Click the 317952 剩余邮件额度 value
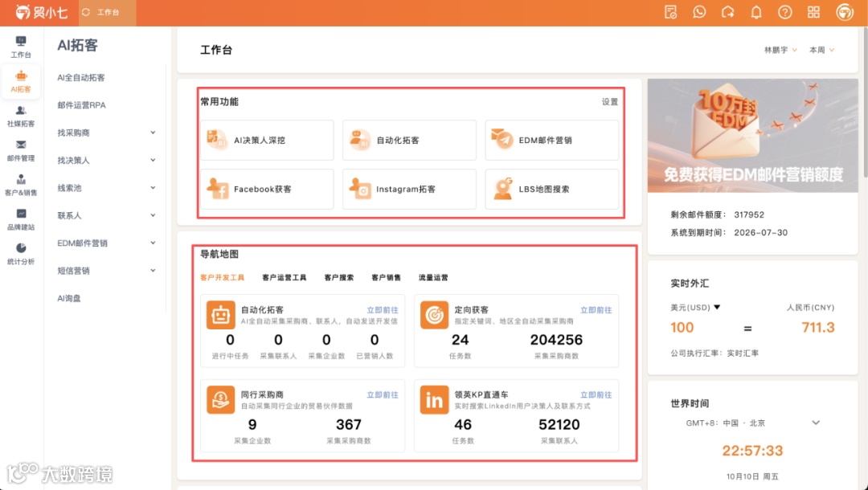 [x=749, y=214]
